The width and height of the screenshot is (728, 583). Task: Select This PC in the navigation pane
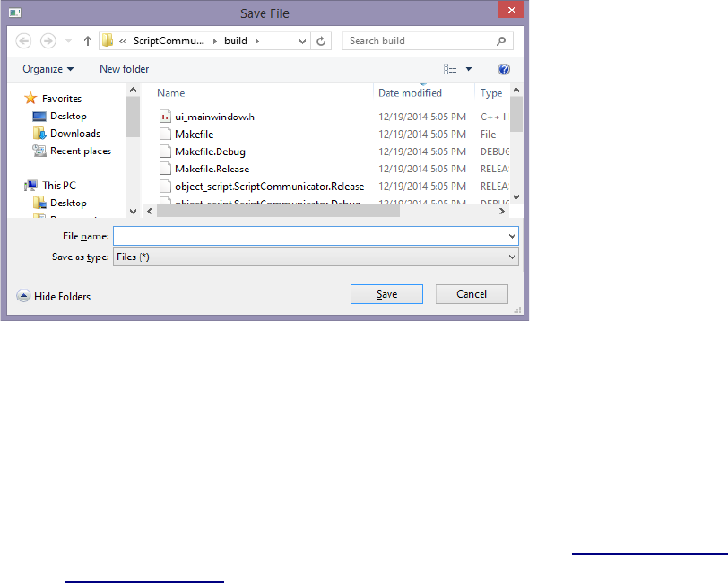[x=59, y=186]
